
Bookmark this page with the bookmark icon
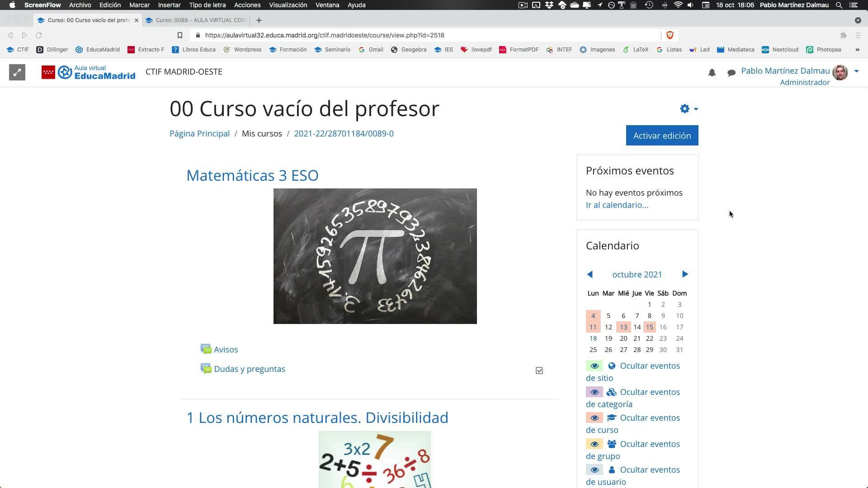tap(180, 35)
